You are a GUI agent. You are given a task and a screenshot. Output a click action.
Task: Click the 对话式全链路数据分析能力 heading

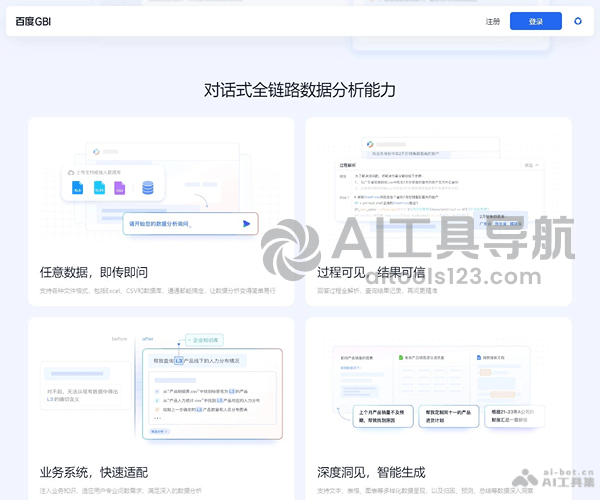pyautogui.click(x=300, y=90)
